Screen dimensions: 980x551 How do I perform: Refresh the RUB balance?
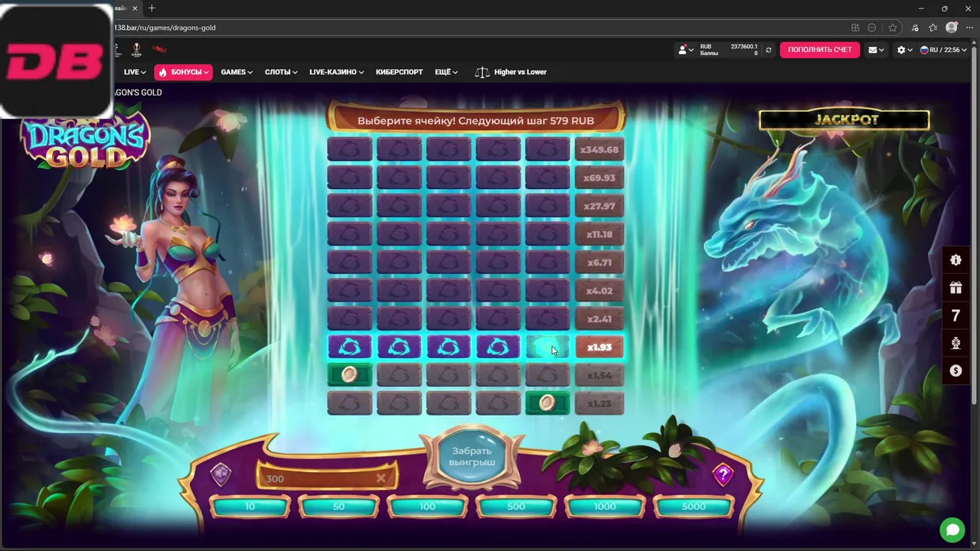769,50
